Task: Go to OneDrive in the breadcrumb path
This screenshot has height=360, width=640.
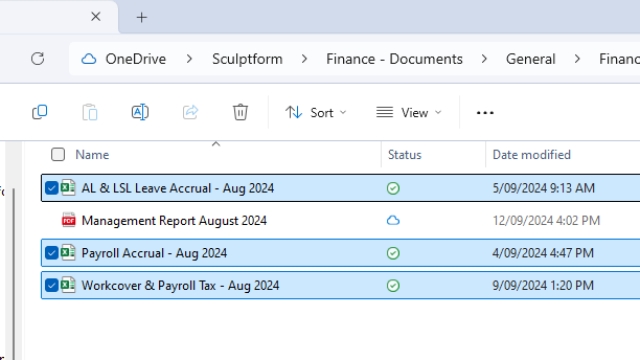Action: pos(136,59)
